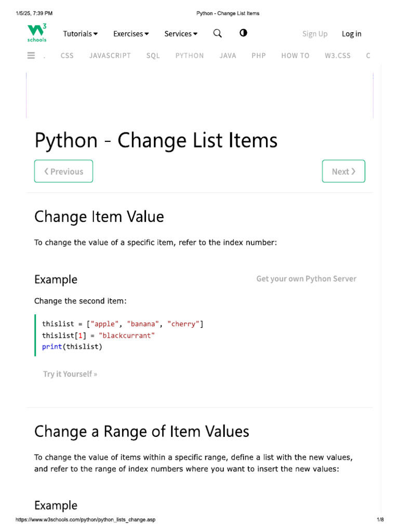399x532 pixels.
Task: Select the SQL tab
Action: [153, 56]
